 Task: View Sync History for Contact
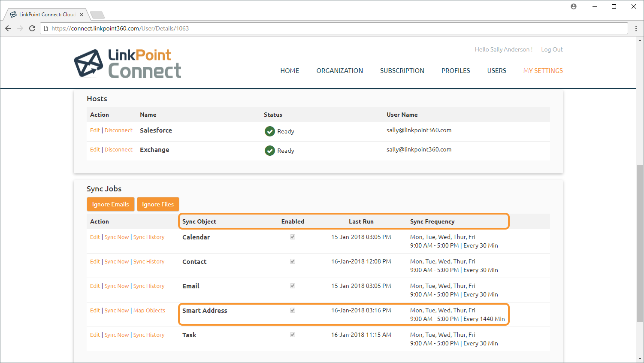(149, 261)
